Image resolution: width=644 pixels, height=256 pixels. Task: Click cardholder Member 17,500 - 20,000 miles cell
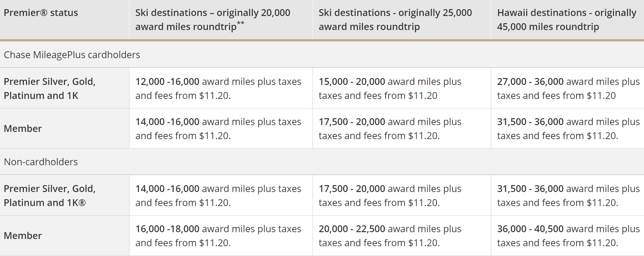tap(402, 128)
